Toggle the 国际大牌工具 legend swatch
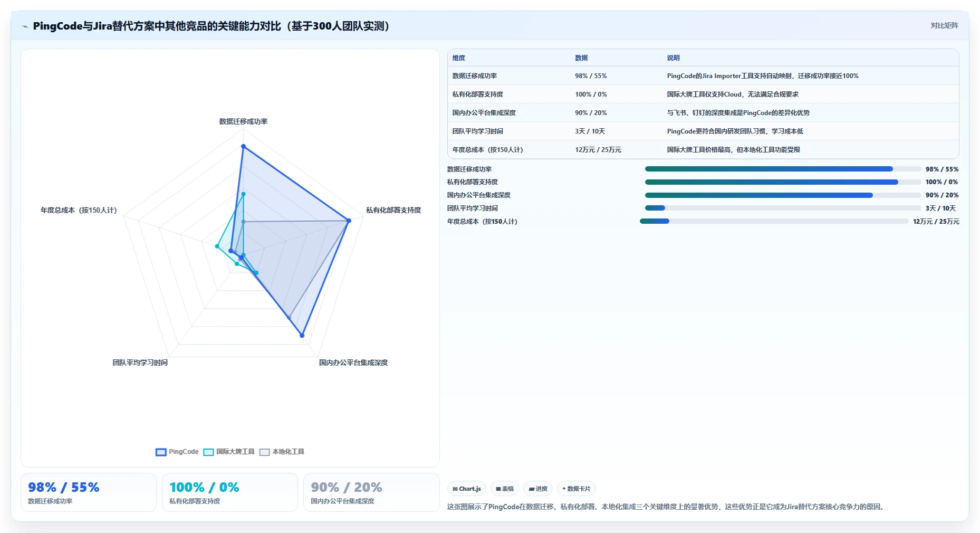This screenshot has height=533, width=980. point(208,452)
